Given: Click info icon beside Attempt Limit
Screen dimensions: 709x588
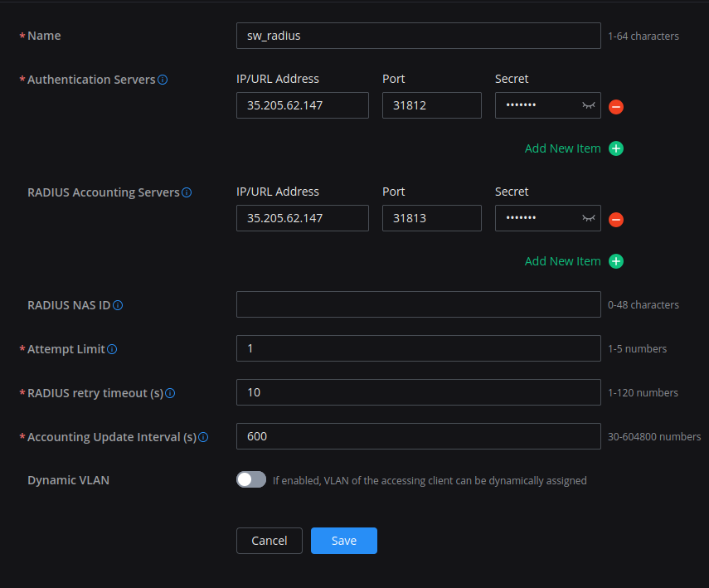Looking at the screenshot, I should pos(112,349).
